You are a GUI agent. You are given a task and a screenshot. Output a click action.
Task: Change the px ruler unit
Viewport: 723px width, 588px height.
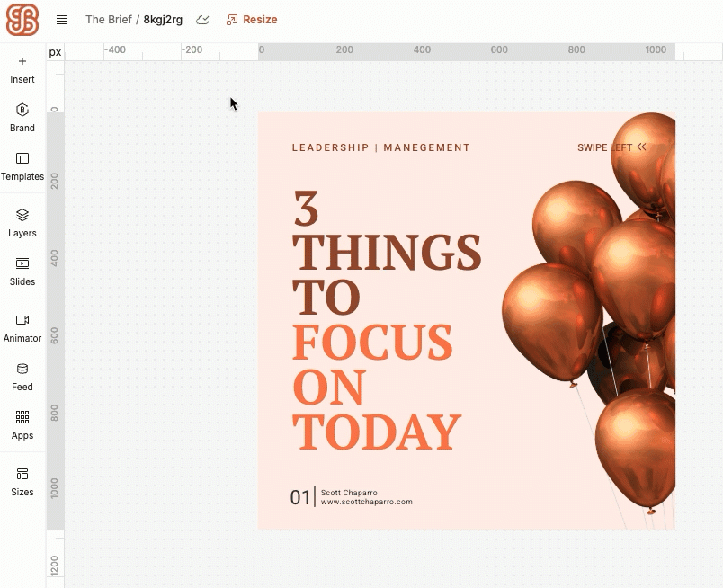56,52
